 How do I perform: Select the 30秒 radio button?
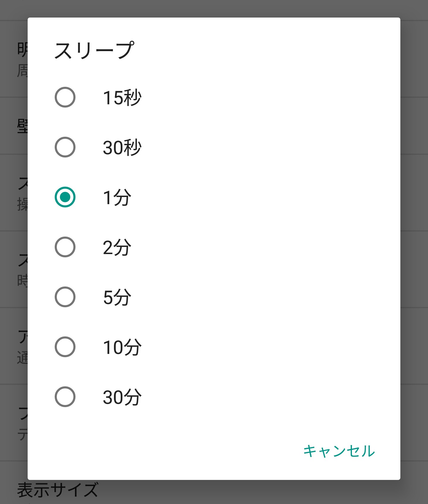pos(65,147)
